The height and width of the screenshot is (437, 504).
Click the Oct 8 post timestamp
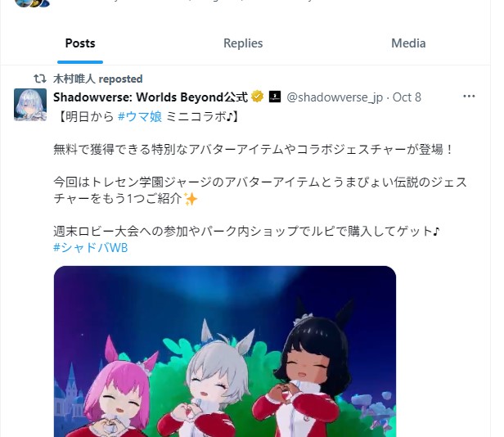(x=407, y=97)
